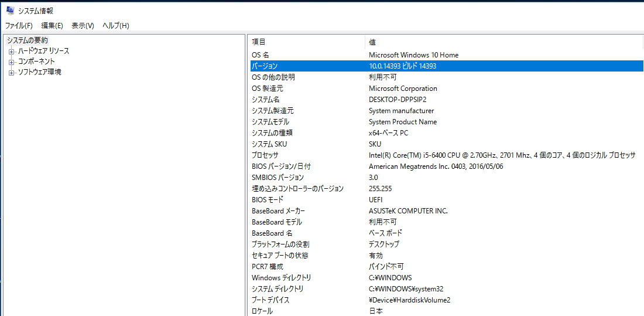644x316 pixels.
Task: Click the 値 column header
Action: tap(503, 42)
